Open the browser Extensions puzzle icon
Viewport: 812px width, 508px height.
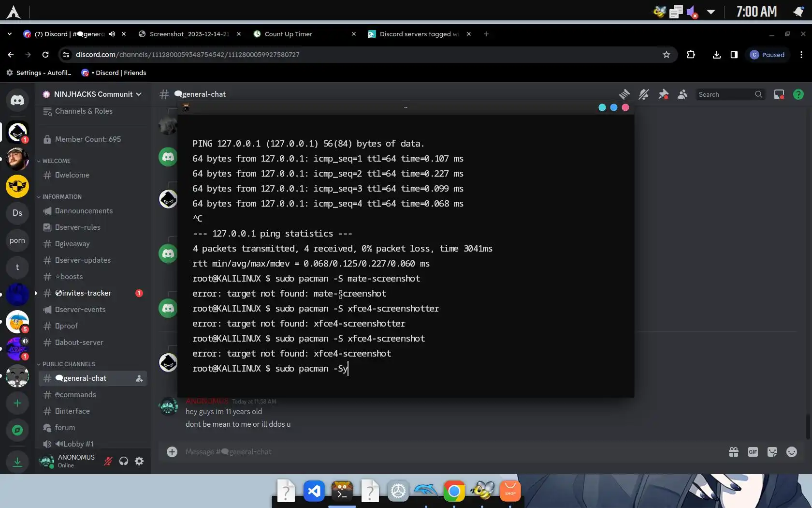(691, 55)
